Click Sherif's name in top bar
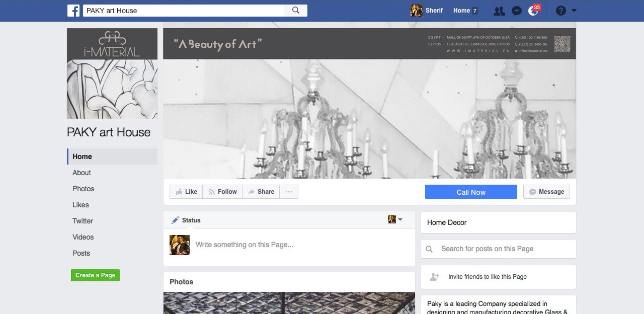The width and height of the screenshot is (644, 314). point(434,11)
